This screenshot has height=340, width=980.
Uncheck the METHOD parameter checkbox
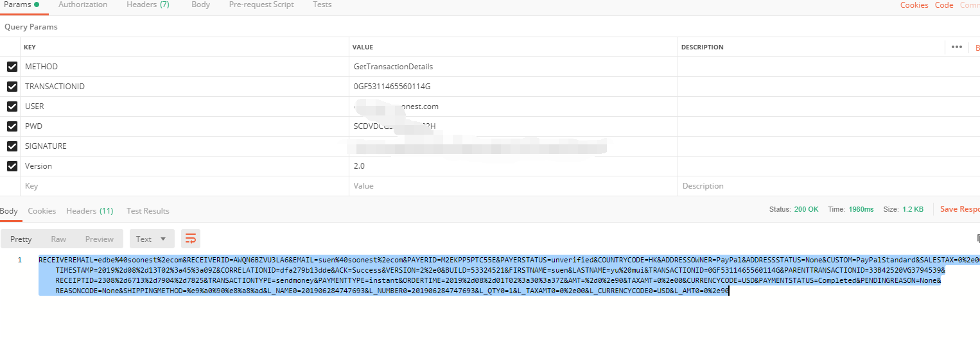point(12,67)
